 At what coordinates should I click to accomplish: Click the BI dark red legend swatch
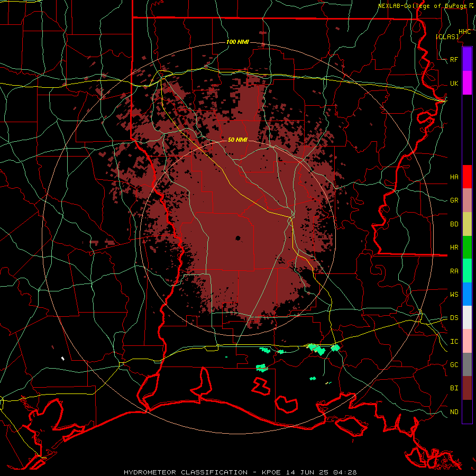467,388
